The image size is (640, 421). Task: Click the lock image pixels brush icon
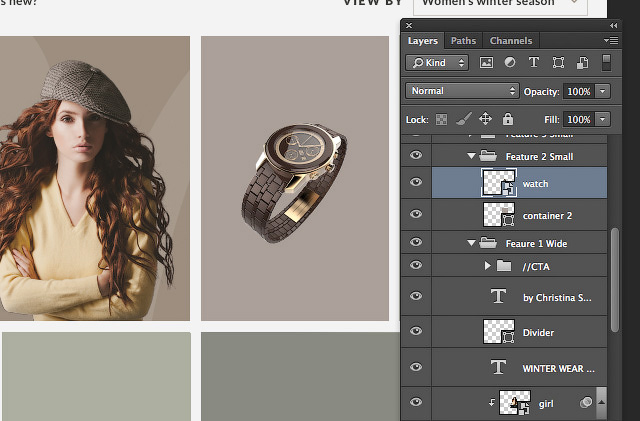point(463,119)
